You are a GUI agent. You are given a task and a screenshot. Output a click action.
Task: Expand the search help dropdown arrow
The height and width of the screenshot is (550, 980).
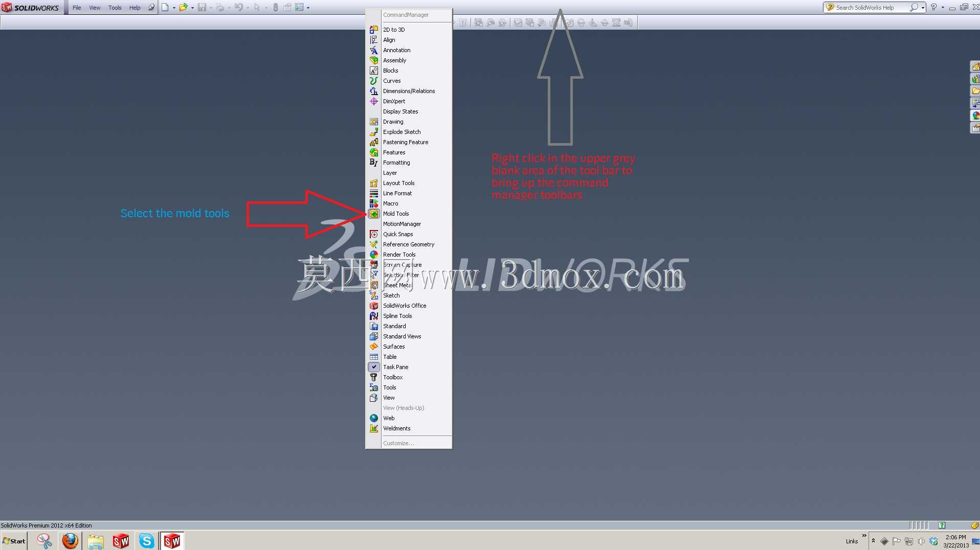923,8
